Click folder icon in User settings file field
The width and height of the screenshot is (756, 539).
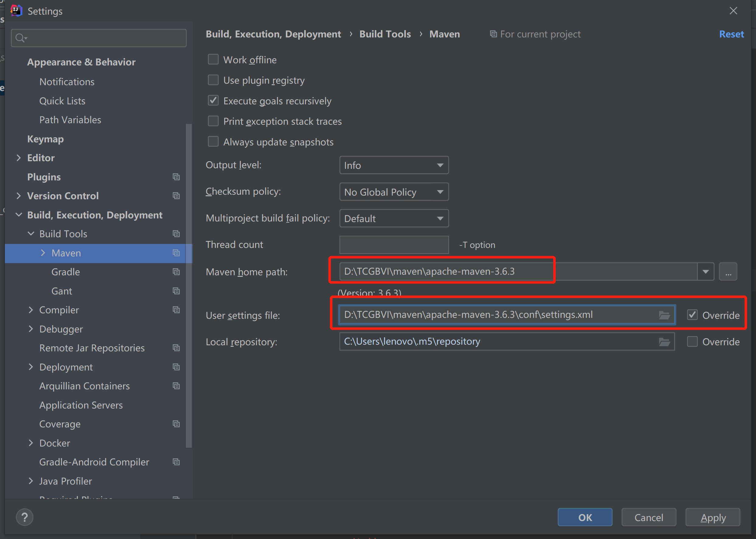click(664, 315)
